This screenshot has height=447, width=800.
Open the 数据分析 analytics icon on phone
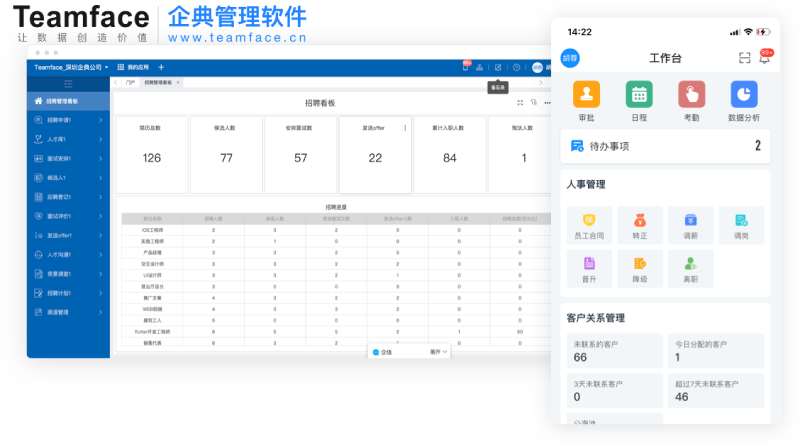click(744, 94)
